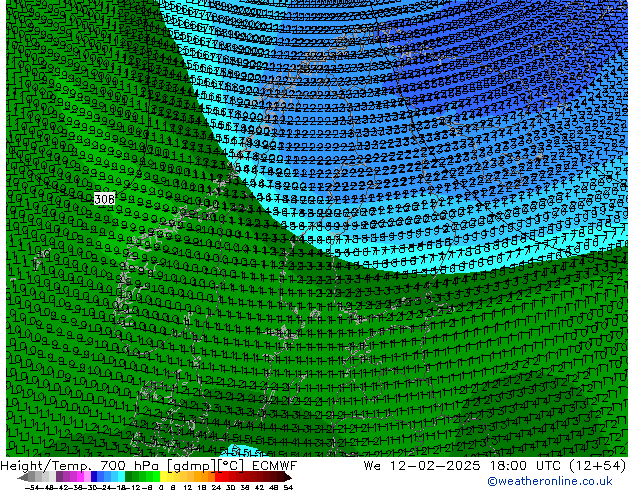The image size is (634, 490).
Task: Pick the bright red legend swatch
Action: click(x=219, y=477)
